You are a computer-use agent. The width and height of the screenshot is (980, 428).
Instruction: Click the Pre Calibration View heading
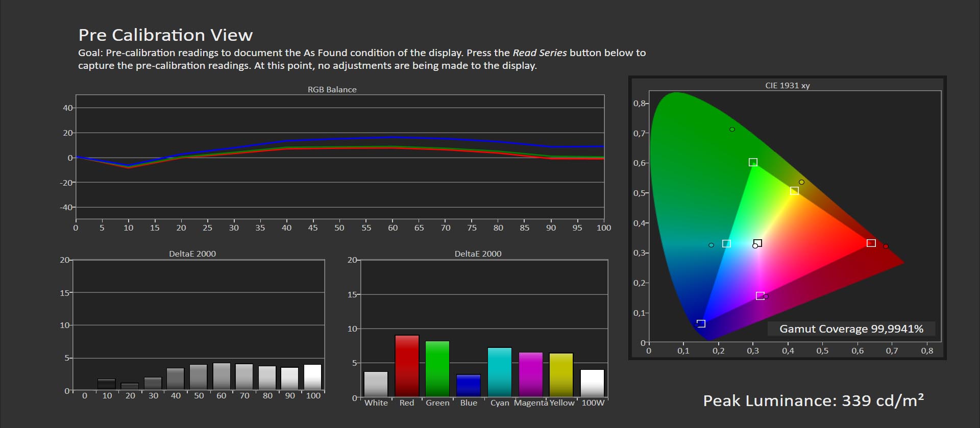click(x=165, y=35)
